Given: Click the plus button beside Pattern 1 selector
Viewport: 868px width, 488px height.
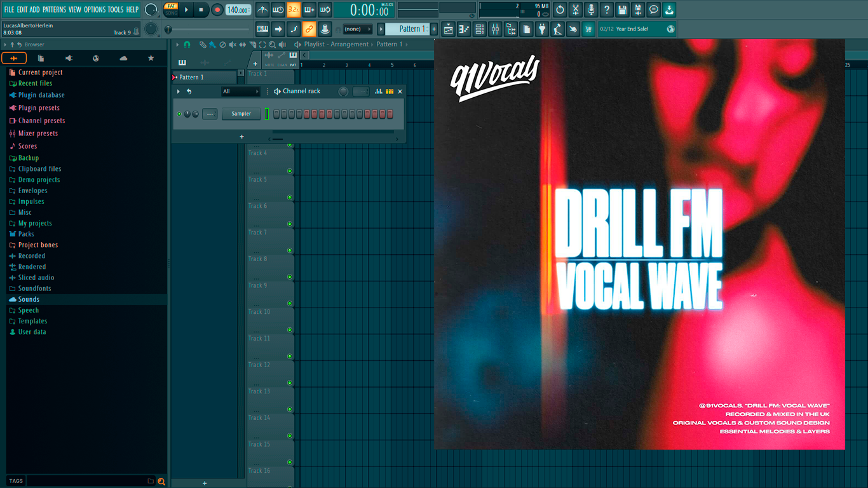Looking at the screenshot, I should pos(435,29).
